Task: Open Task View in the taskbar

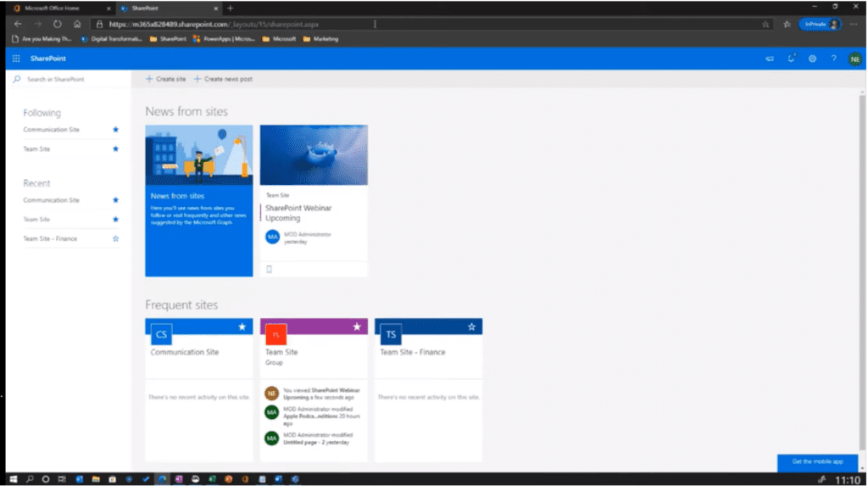Action: pos(62,479)
